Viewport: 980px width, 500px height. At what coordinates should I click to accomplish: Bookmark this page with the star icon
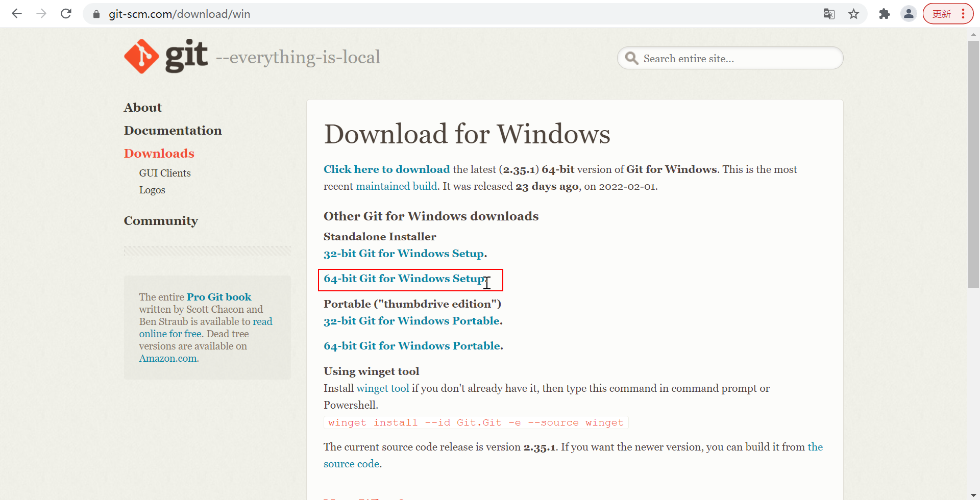click(853, 14)
